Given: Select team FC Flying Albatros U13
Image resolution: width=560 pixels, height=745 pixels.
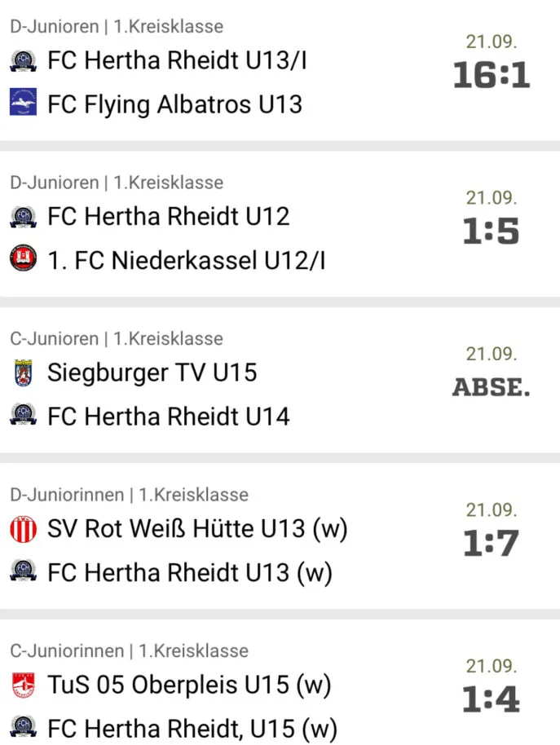Looking at the screenshot, I should [174, 104].
